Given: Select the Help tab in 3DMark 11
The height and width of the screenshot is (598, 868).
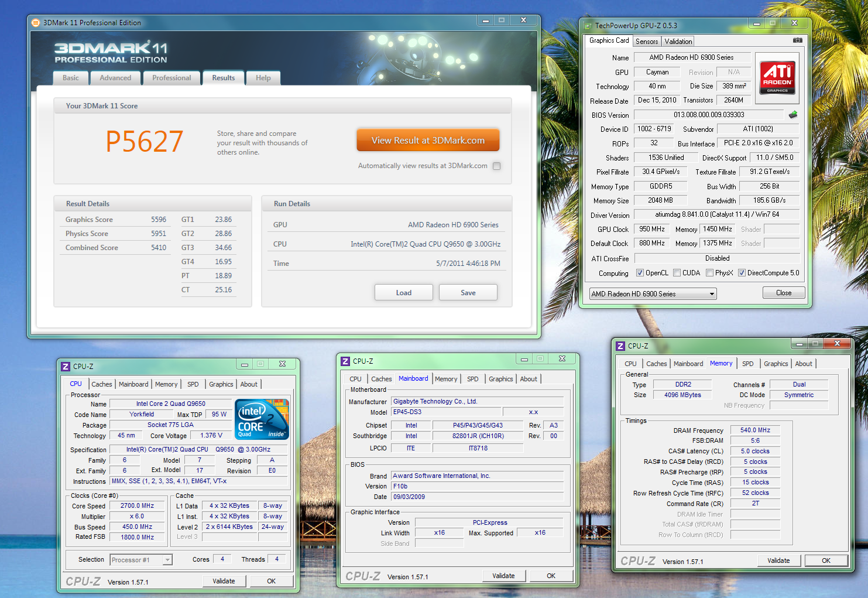Looking at the screenshot, I should [x=263, y=78].
